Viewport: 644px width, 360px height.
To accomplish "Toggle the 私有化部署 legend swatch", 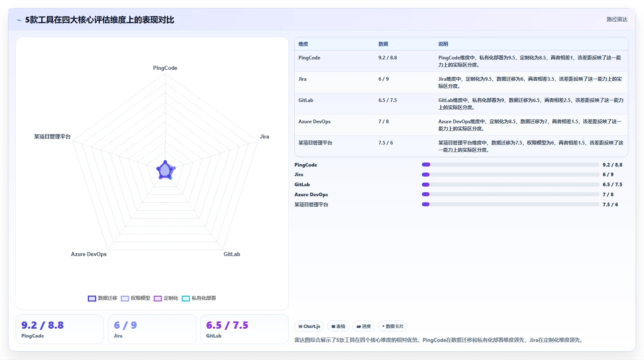I will tap(186, 298).
